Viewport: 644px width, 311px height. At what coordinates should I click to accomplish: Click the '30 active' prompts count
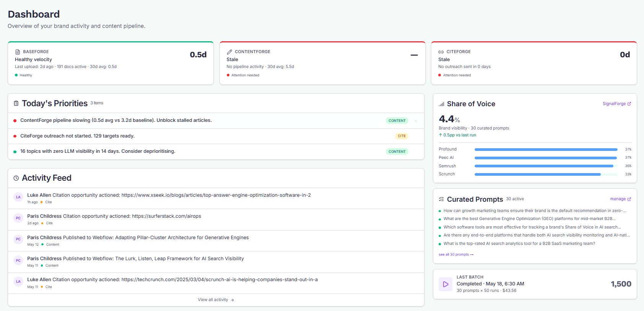click(515, 199)
